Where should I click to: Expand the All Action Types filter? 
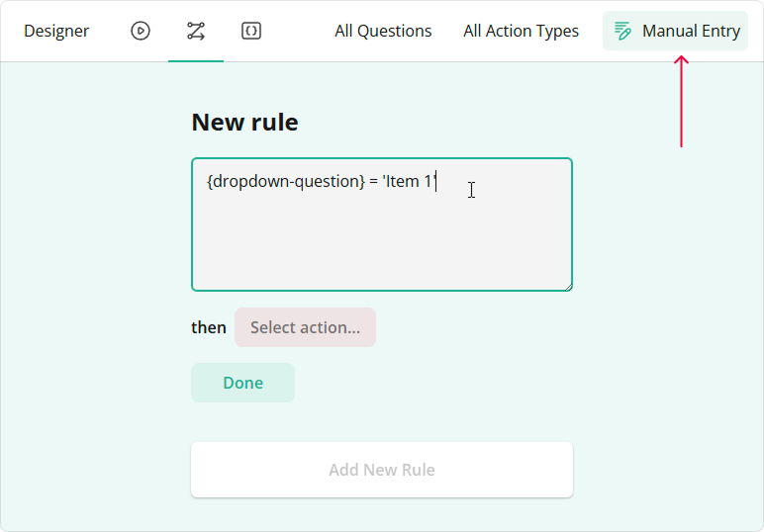point(521,31)
